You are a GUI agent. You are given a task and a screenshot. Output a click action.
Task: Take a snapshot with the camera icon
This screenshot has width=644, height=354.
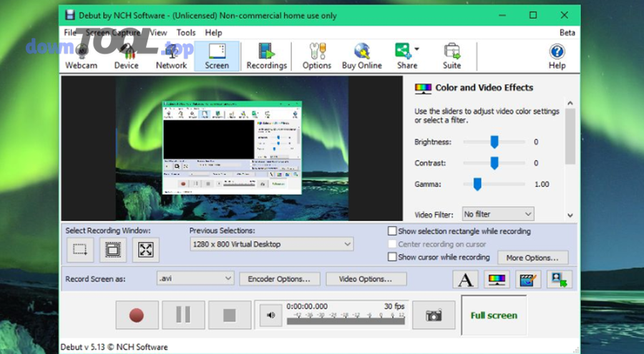point(433,315)
